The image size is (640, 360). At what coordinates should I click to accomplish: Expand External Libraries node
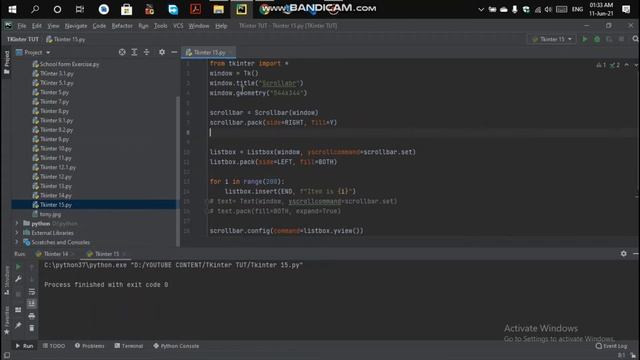(17, 233)
